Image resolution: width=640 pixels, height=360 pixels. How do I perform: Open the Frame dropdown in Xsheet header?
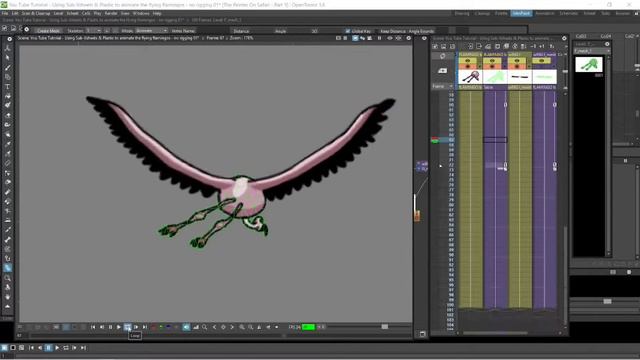pyautogui.click(x=442, y=86)
